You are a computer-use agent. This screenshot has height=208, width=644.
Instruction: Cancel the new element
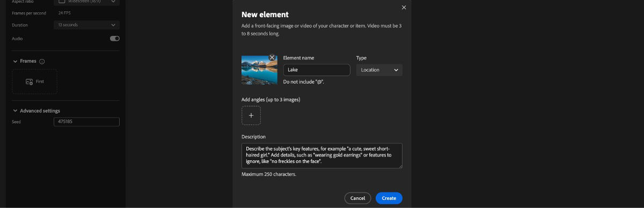357,198
